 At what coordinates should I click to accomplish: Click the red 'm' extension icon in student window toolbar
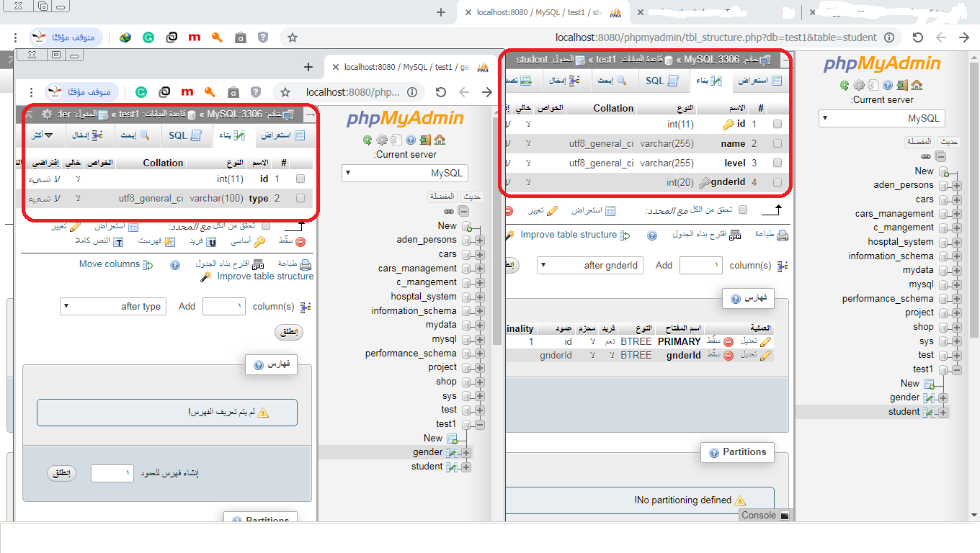194,37
